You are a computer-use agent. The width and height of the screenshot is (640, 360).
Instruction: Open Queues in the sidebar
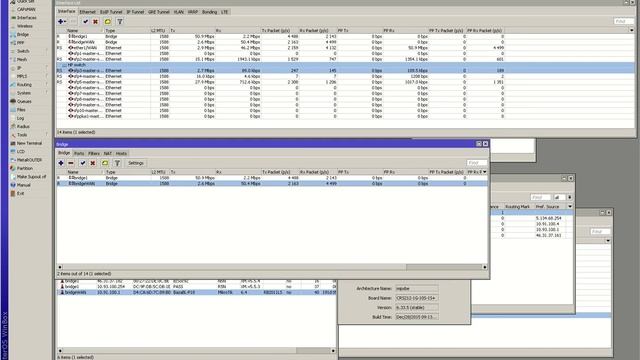(x=24, y=101)
